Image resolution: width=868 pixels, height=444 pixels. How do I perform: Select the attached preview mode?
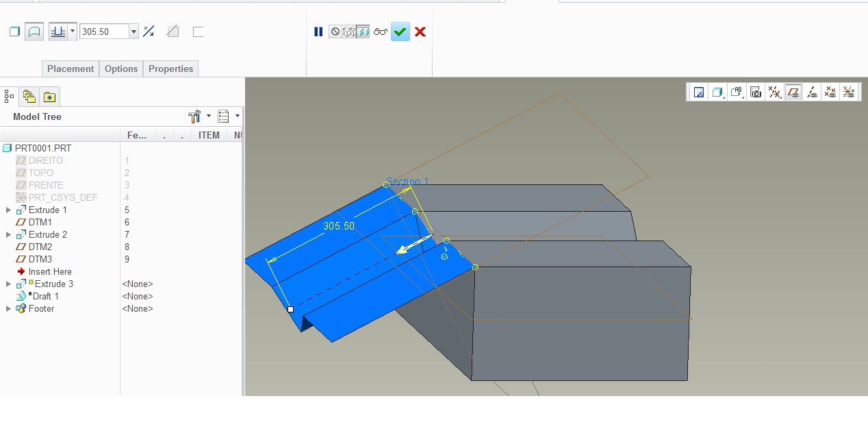point(363,32)
